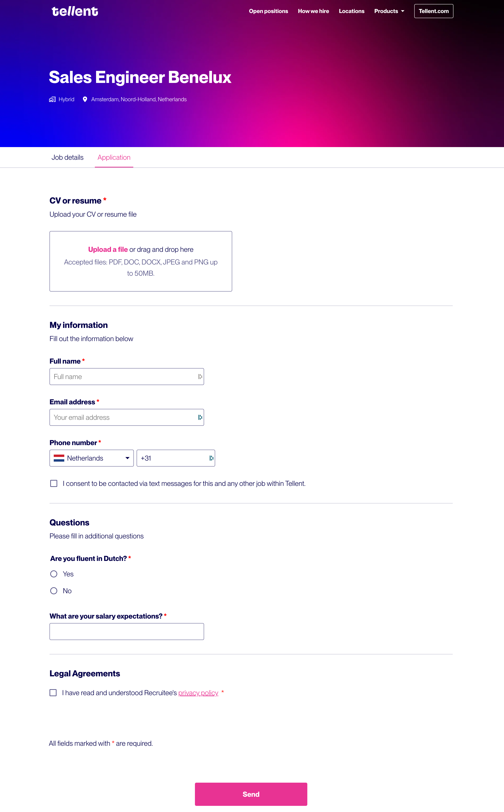Click the salary expectations input field

coord(127,632)
